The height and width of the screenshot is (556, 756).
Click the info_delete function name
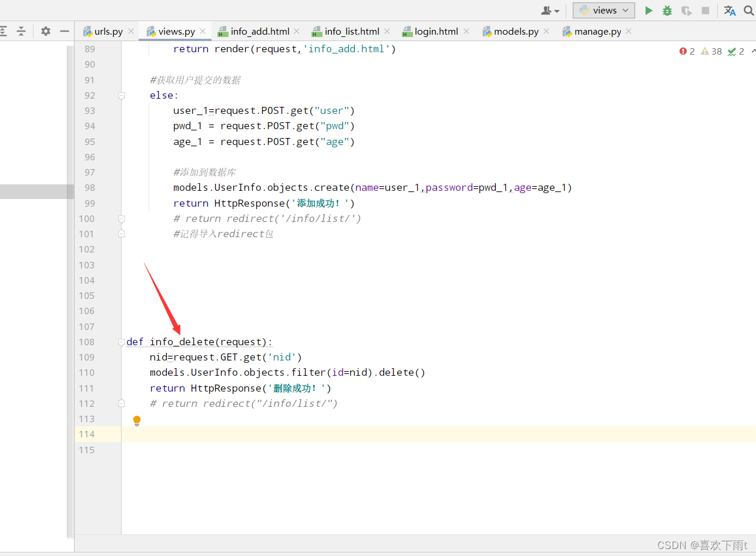click(x=182, y=342)
